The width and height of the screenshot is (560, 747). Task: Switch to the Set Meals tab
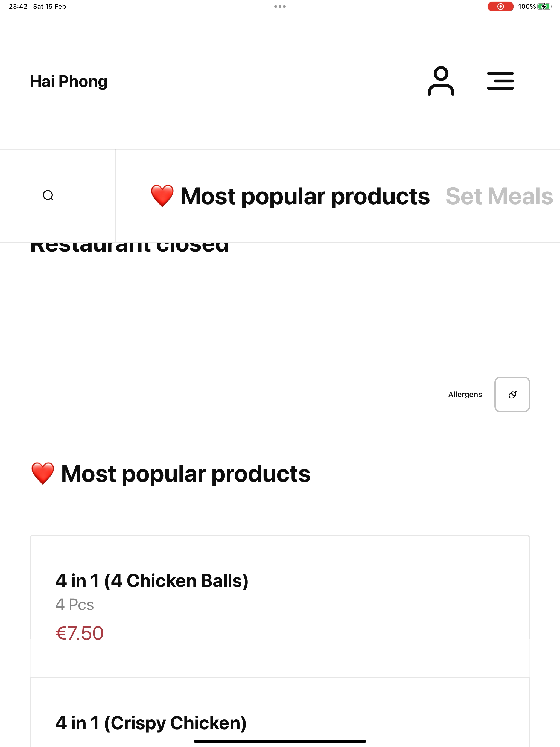499,196
